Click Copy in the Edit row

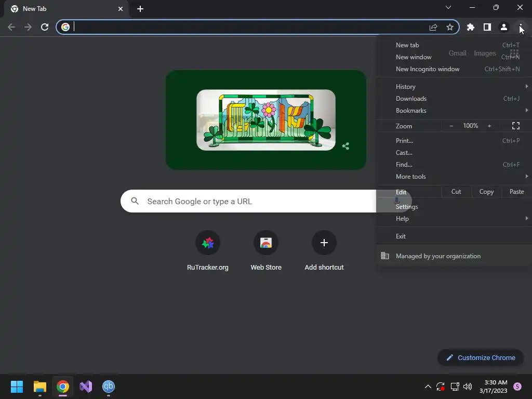[486, 192]
